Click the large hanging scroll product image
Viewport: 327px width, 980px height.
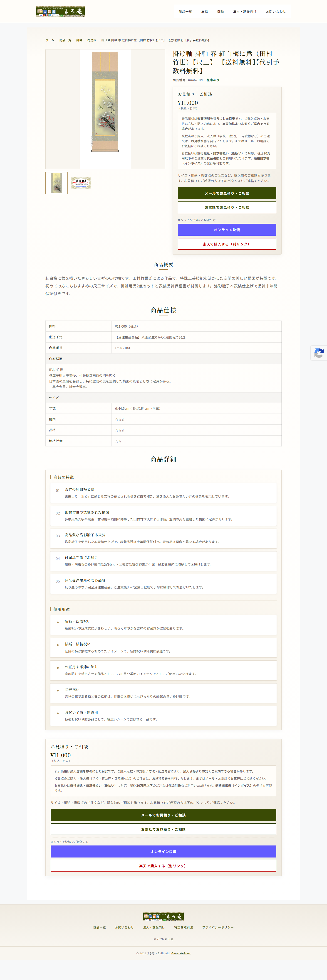(x=105, y=109)
